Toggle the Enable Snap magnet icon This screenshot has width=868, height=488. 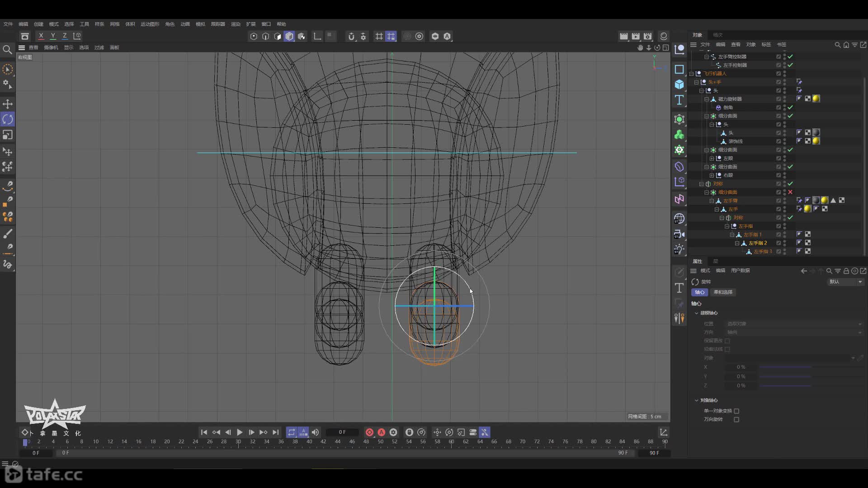[x=351, y=37]
